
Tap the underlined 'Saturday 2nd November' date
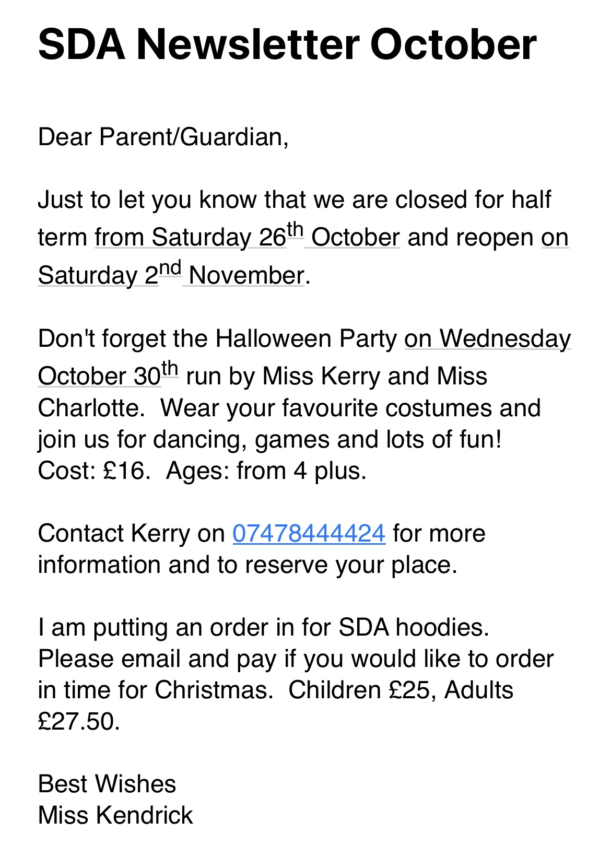pos(171,274)
